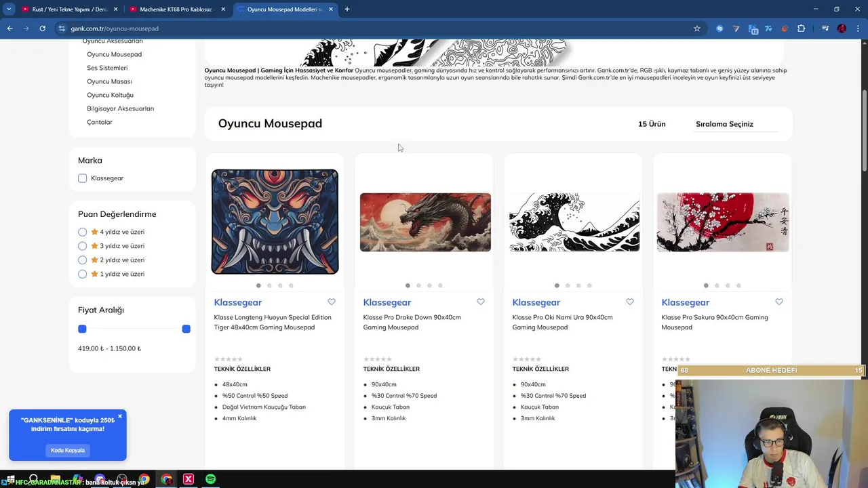This screenshot has width=868, height=488.
Task: Open the site info icon in the address bar
Action: (62, 28)
